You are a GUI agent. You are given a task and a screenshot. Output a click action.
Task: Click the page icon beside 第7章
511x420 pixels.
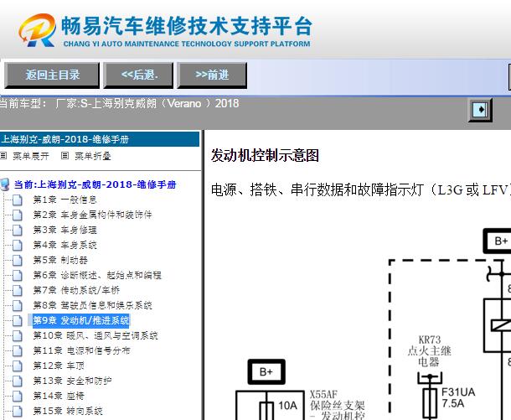point(18,290)
